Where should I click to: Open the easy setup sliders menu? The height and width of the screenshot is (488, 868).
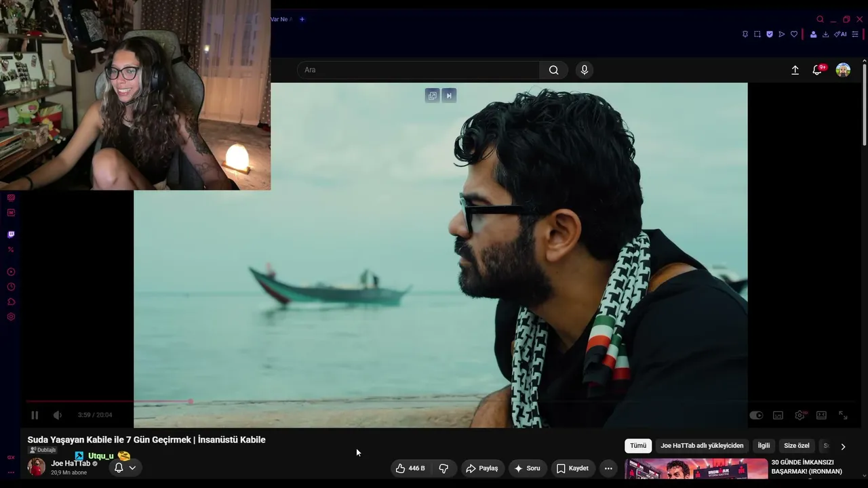pos(855,34)
